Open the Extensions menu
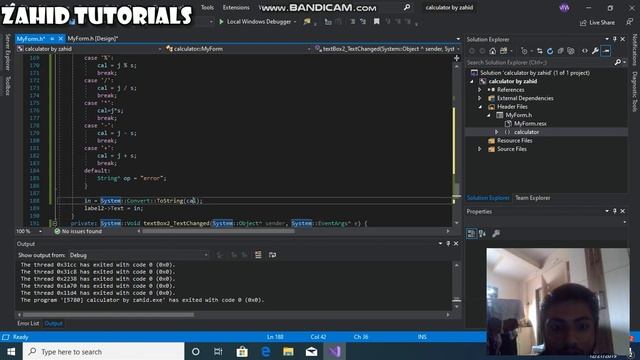The height and width of the screenshot is (360, 640). (236, 7)
